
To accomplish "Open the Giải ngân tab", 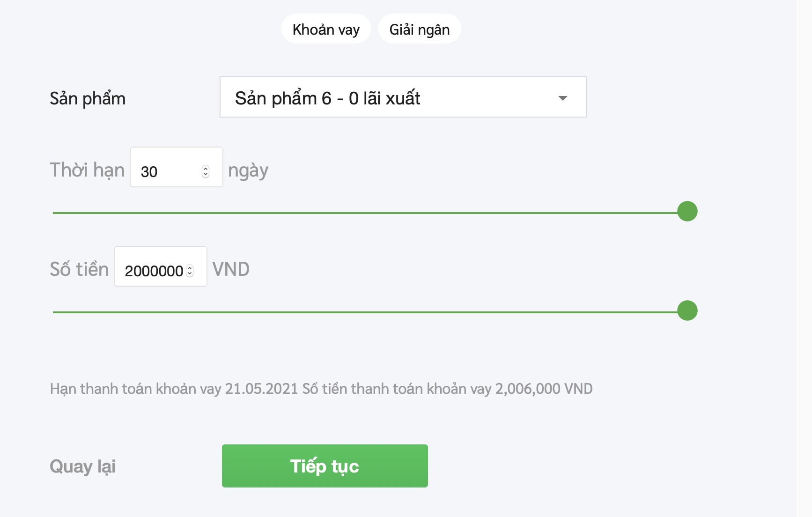I will (419, 29).
